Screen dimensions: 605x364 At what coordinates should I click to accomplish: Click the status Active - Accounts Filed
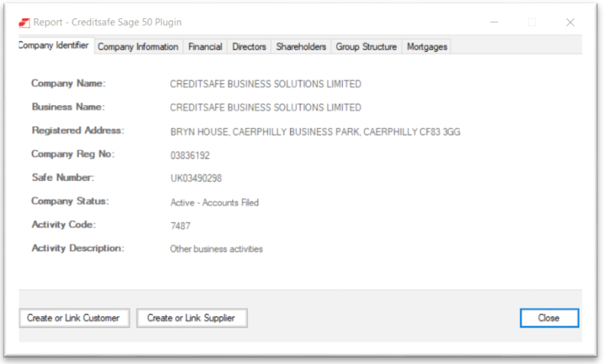point(214,203)
